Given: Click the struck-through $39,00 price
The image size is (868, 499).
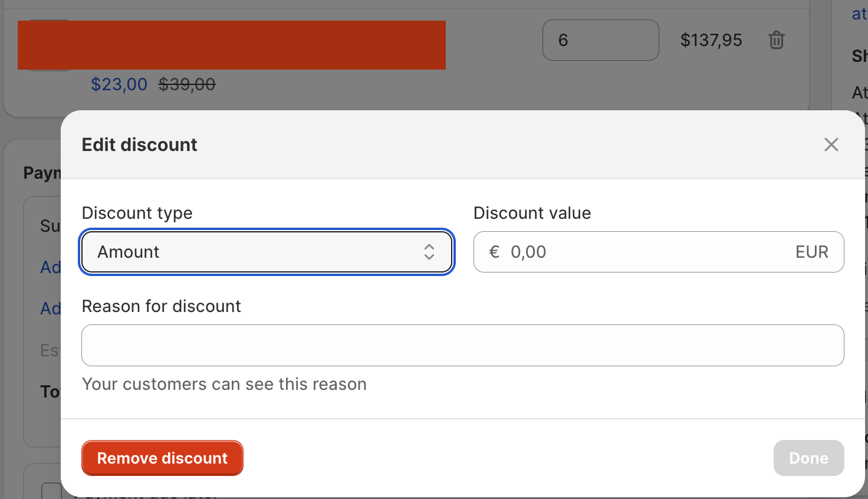Looking at the screenshot, I should [x=187, y=84].
